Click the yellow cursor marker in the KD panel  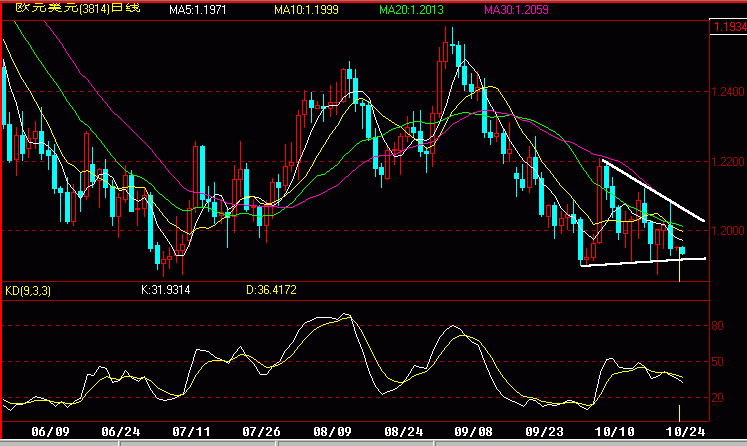click(679, 413)
